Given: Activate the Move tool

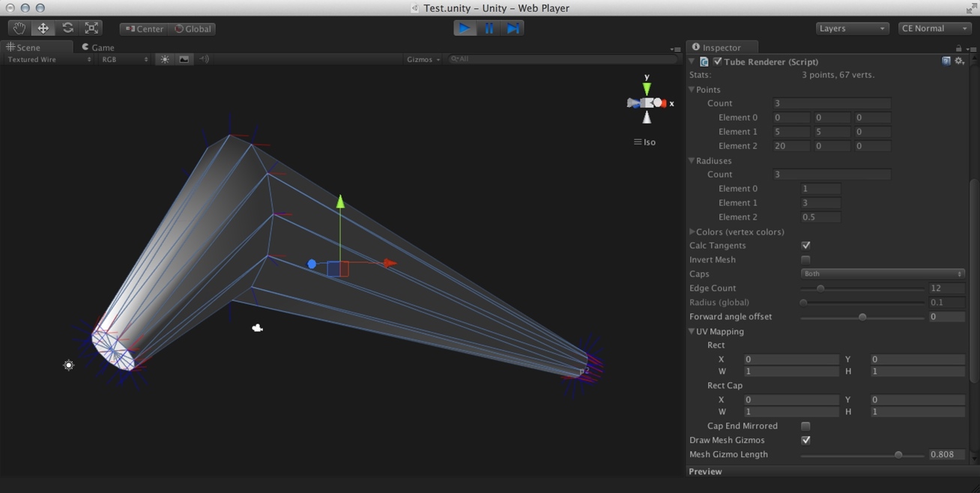Looking at the screenshot, I should [x=43, y=28].
